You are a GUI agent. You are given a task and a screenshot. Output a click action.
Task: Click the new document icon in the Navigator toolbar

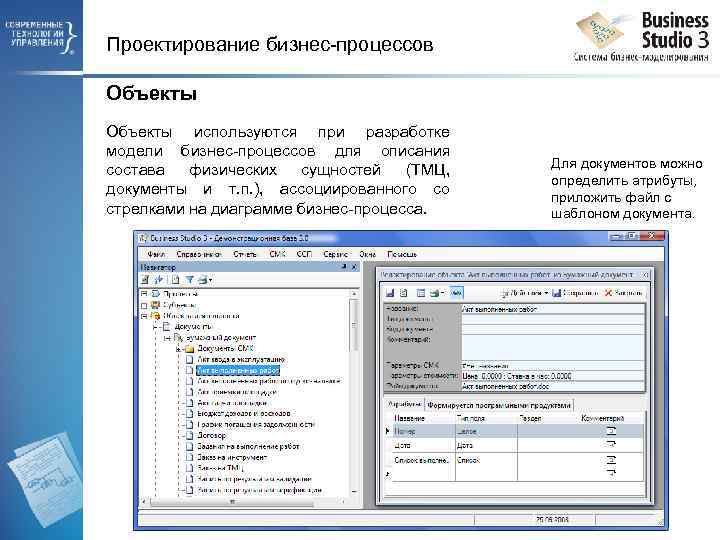point(175,280)
